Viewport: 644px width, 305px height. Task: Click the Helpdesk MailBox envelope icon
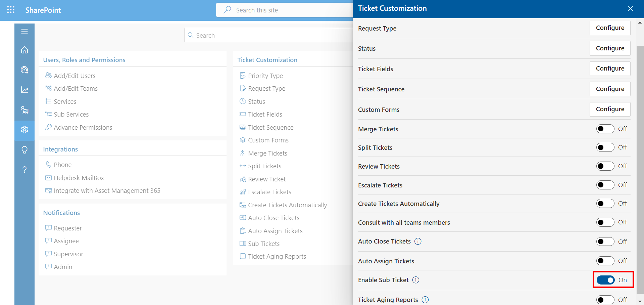pos(49,177)
